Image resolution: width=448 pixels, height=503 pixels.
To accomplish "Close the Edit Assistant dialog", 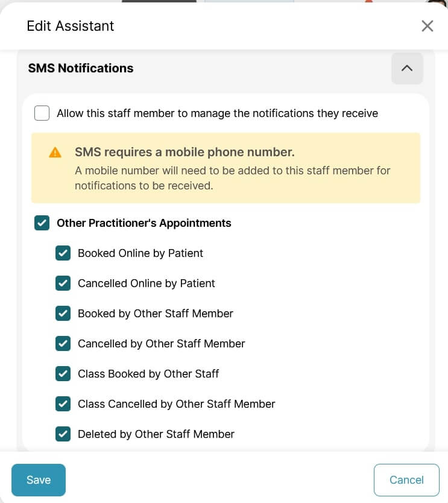I will pyautogui.click(x=427, y=26).
